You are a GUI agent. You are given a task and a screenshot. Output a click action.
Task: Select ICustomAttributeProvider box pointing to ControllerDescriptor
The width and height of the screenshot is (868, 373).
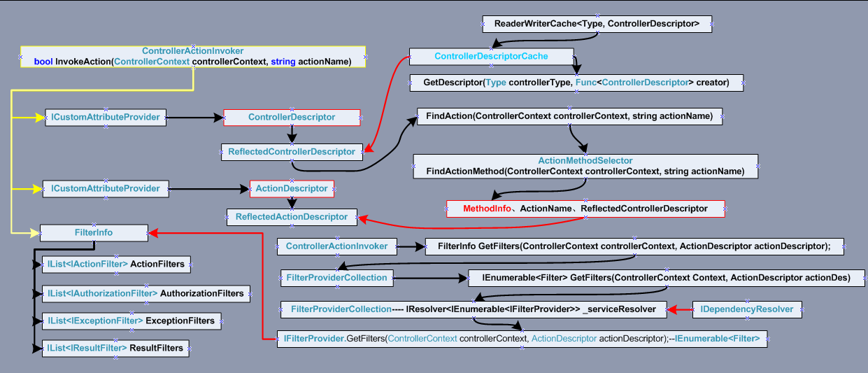pos(106,117)
